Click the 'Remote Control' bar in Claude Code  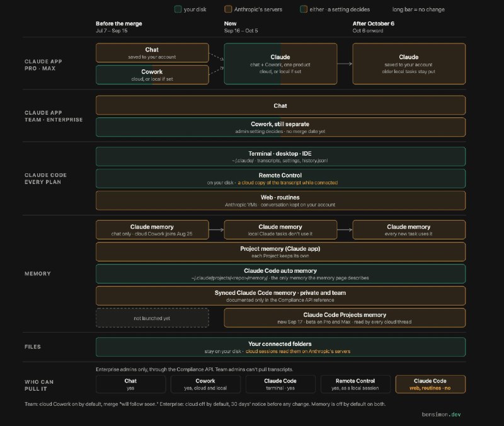click(280, 178)
